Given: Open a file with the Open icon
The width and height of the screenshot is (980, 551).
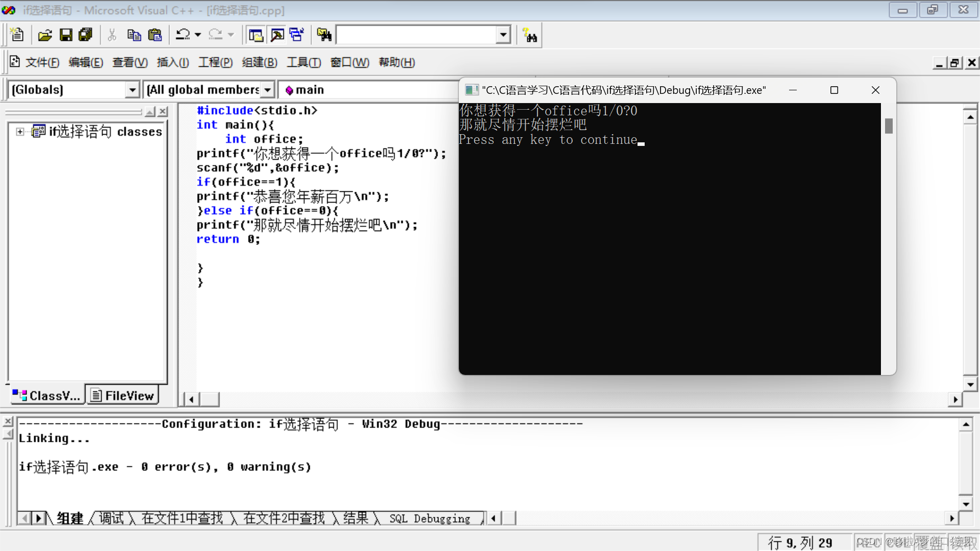Looking at the screenshot, I should pyautogui.click(x=45, y=35).
